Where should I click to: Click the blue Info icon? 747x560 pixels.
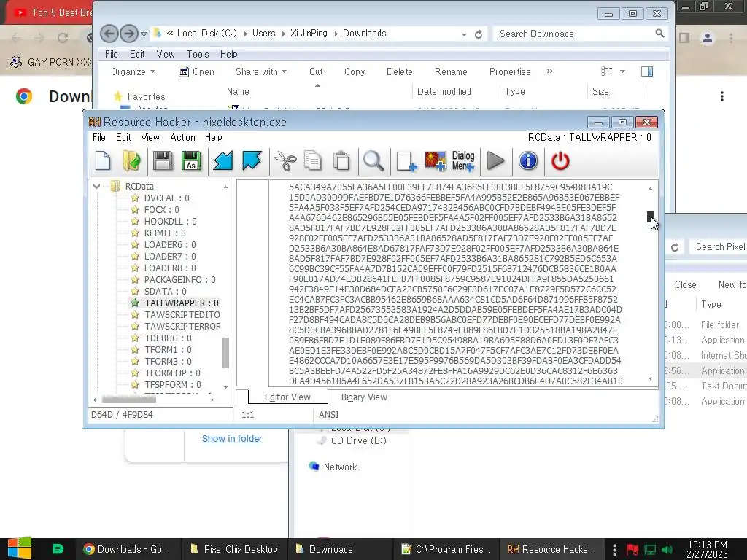[528, 161]
